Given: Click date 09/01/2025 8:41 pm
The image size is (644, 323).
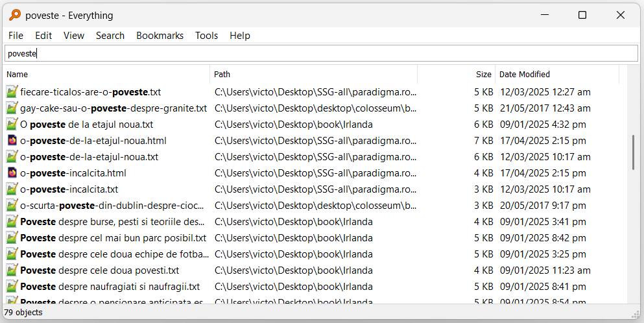Looking at the screenshot, I should click(543, 287).
